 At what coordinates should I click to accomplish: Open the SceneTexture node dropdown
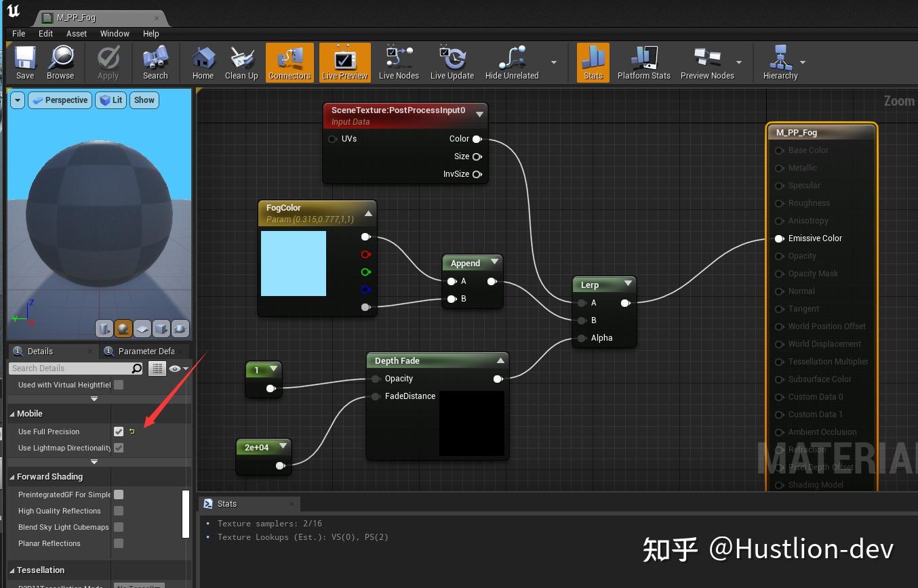(480, 114)
